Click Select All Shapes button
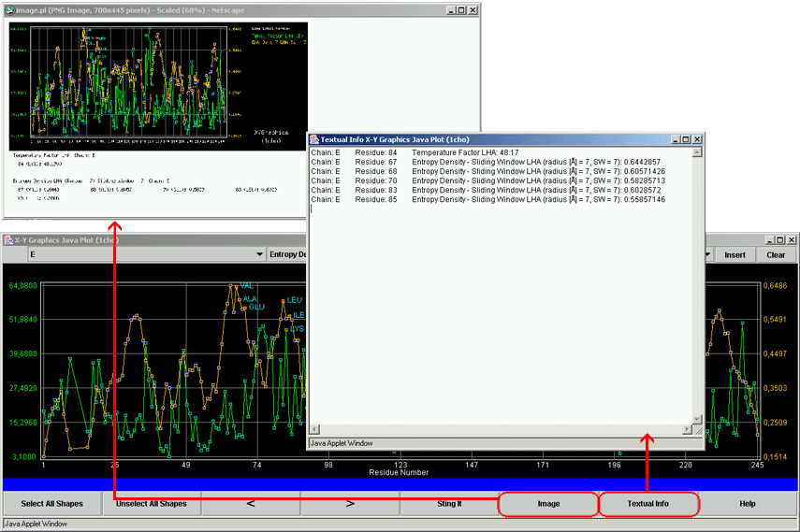 [51, 504]
